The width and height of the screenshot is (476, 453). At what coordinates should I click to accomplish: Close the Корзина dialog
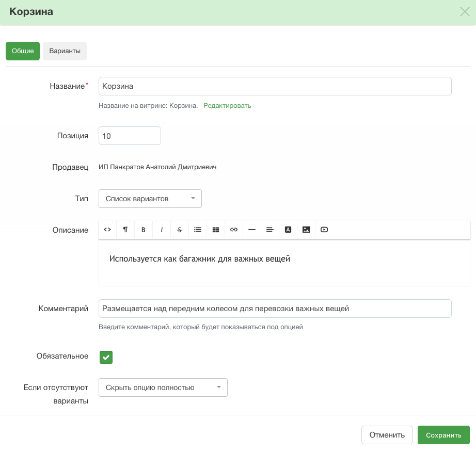tap(465, 12)
